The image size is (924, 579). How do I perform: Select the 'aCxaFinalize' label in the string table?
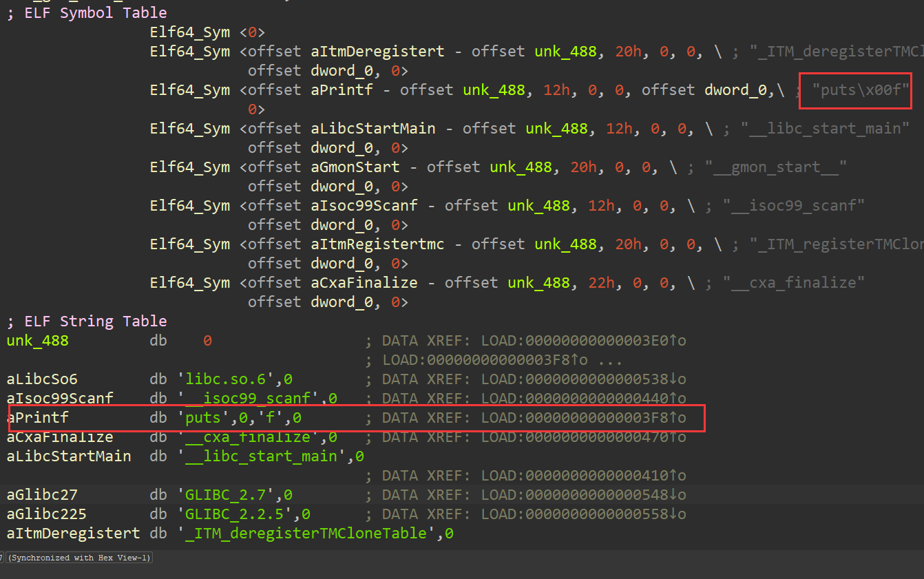[61, 437]
